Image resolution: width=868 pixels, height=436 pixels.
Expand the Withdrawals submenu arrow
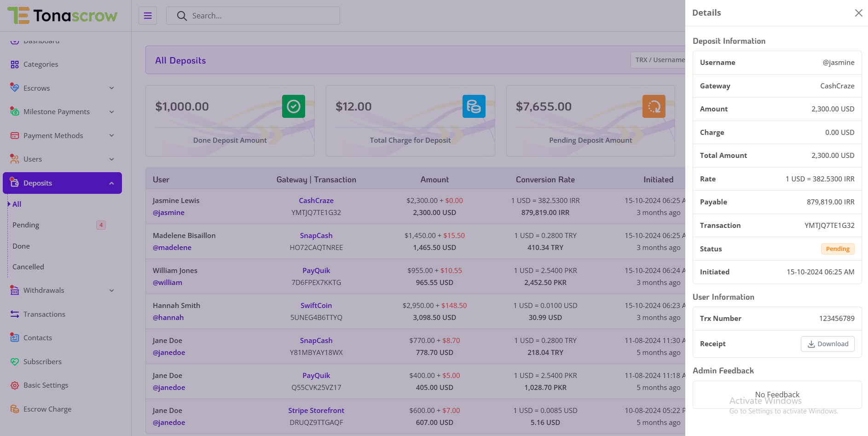pos(111,291)
